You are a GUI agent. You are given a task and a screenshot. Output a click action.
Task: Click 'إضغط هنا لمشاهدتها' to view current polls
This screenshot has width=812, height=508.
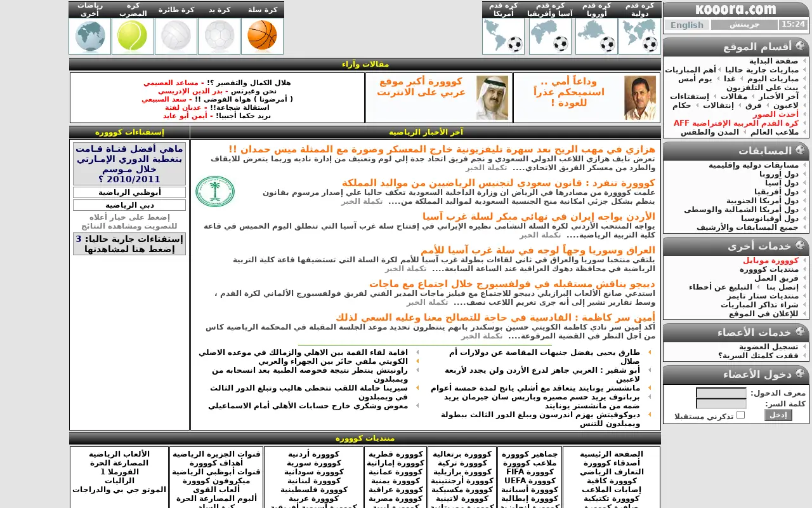129,249
